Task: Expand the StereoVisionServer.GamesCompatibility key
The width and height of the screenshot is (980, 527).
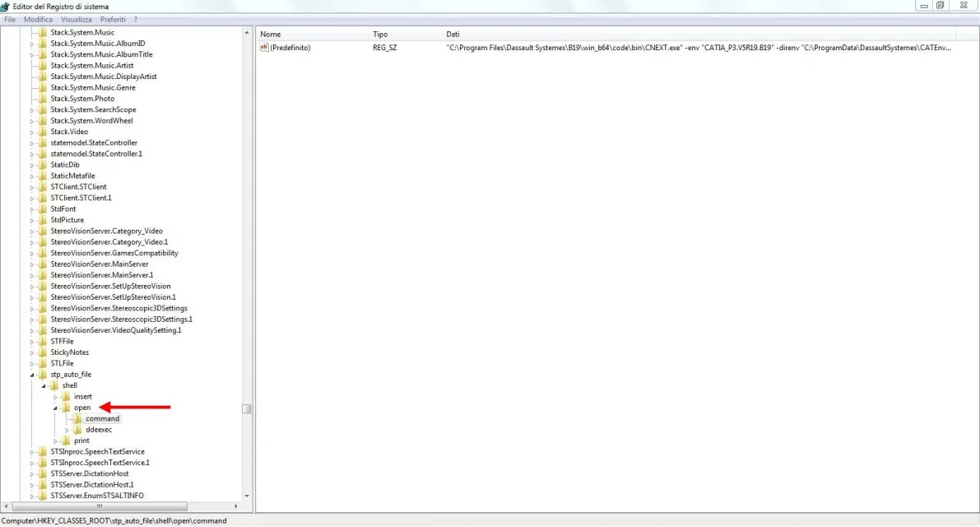Action: tap(32, 253)
